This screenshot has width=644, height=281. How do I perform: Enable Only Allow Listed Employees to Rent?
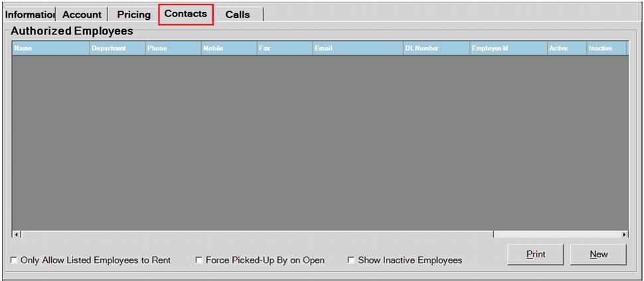(x=15, y=260)
